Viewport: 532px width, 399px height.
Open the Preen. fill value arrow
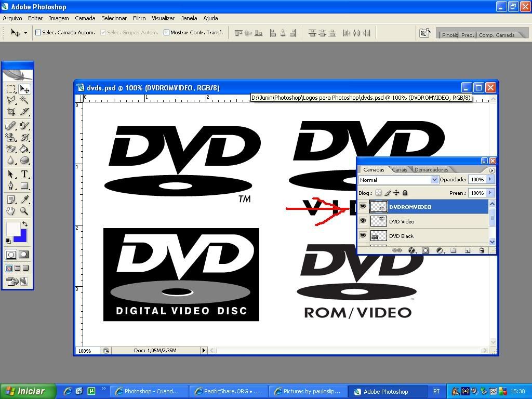pyautogui.click(x=489, y=193)
